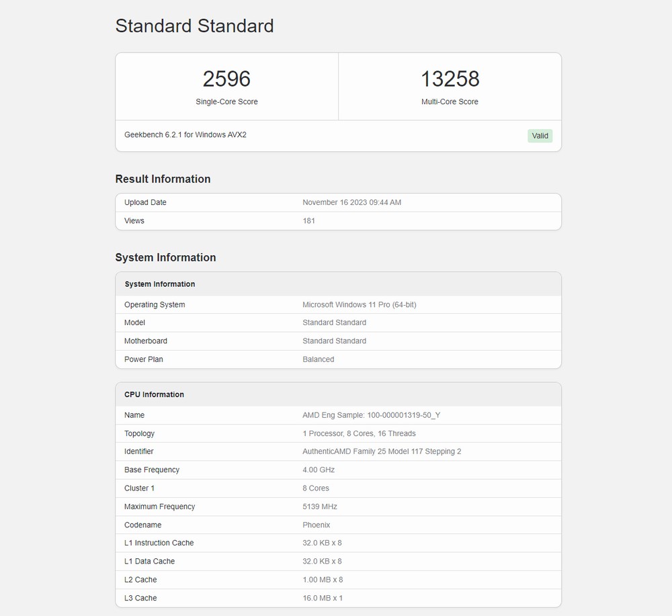Select the 16.0 MB x 1 L3 cache value

[x=323, y=599]
